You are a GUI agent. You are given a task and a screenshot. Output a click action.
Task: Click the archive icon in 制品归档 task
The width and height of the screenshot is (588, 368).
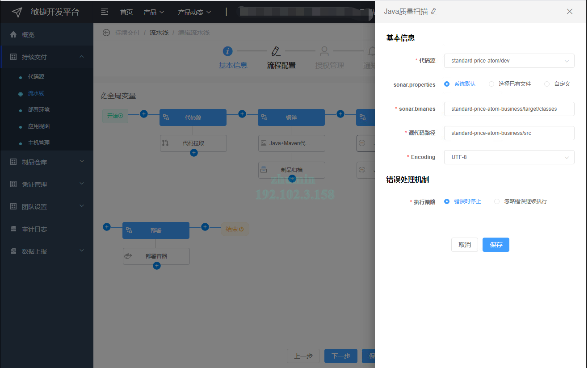click(x=264, y=170)
